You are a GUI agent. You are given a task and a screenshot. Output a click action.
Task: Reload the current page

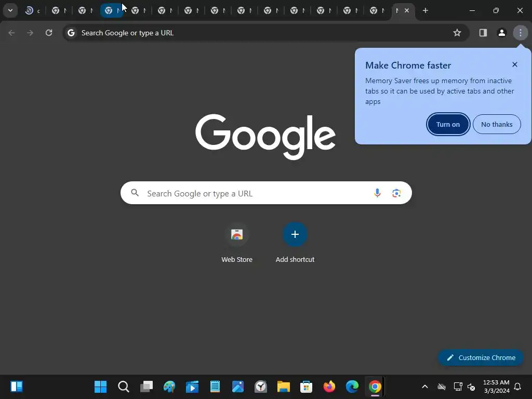pos(49,33)
